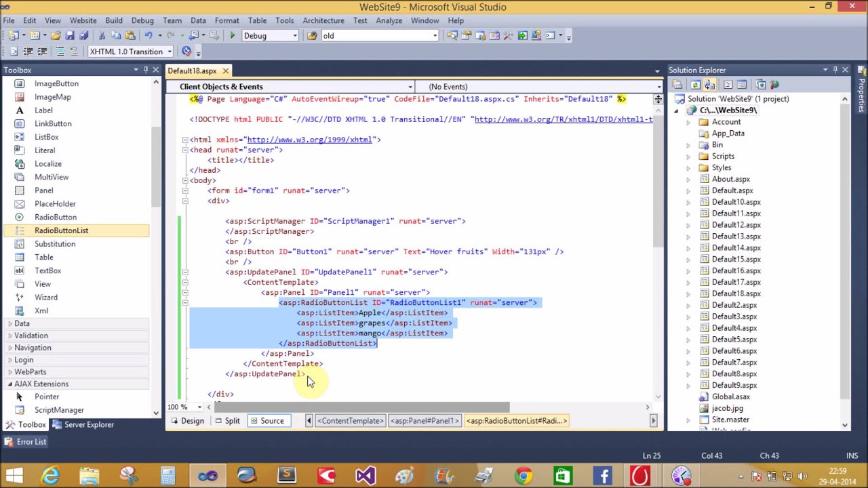The image size is (868, 488).
Task: Expand the Navigation toolbox group
Action: point(10,348)
